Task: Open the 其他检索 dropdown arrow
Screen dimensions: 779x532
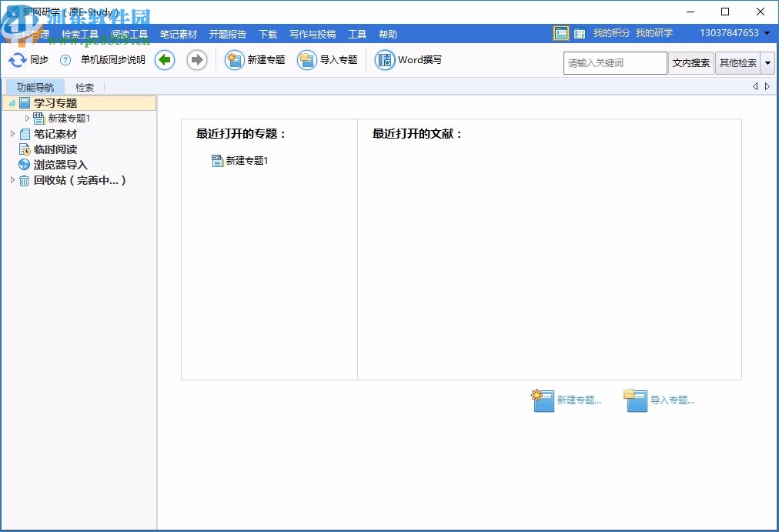Action: click(x=767, y=62)
